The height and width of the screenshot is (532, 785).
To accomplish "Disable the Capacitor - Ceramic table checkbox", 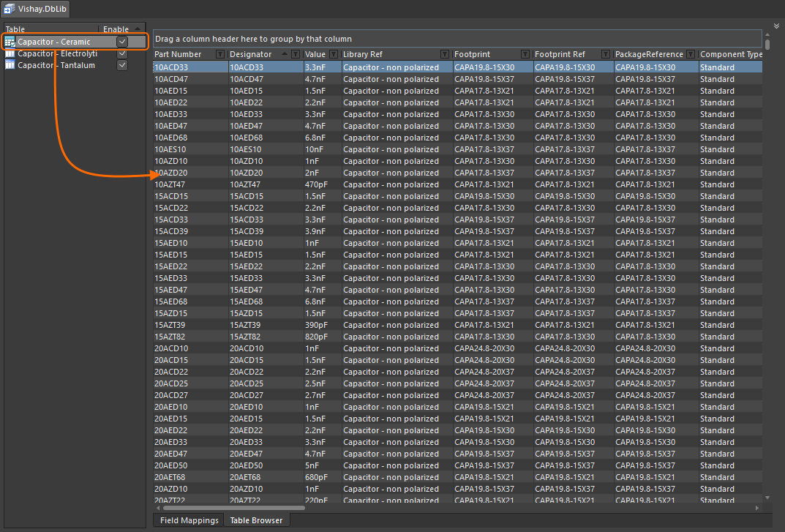I will (122, 42).
